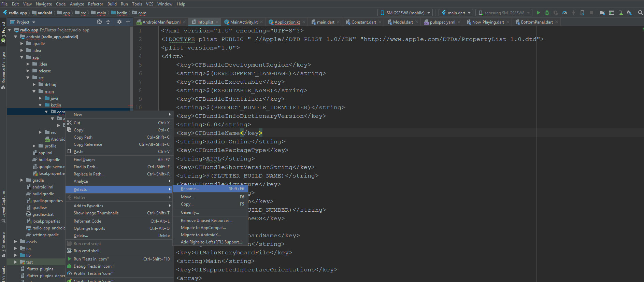Click the Stop square icon
This screenshot has height=282, width=644.
pos(591,13)
